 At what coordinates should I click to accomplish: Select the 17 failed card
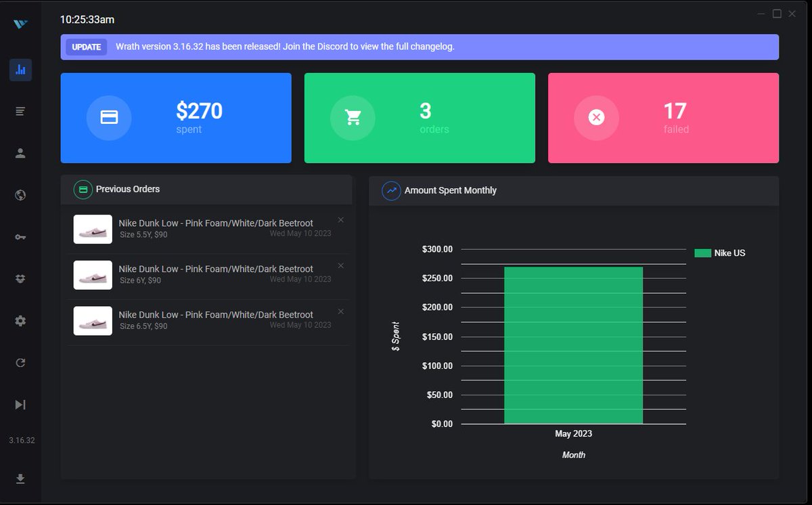point(663,118)
